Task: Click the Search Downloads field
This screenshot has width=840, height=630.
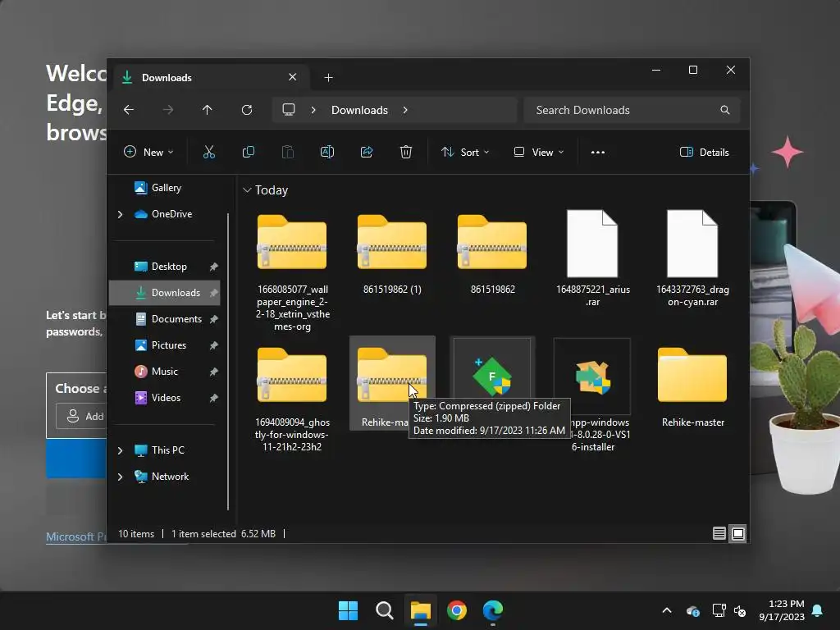Action: coord(632,110)
